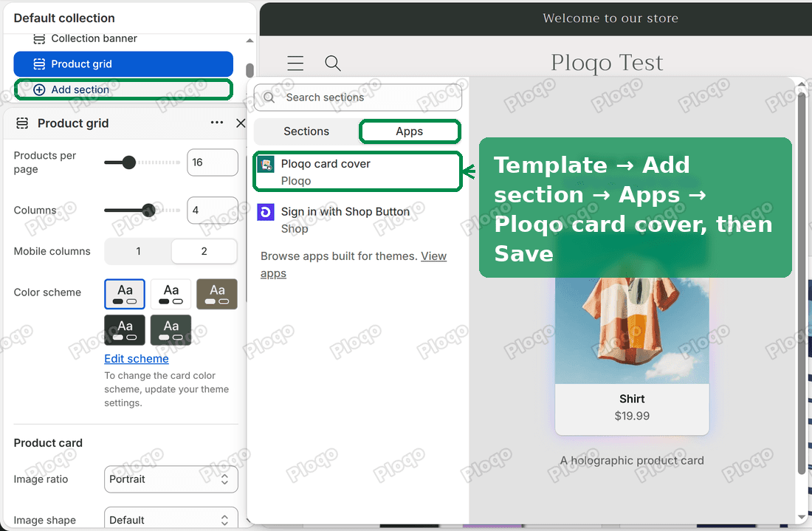Select the first white color scheme swatch
This screenshot has width=812, height=531.
tap(125, 294)
